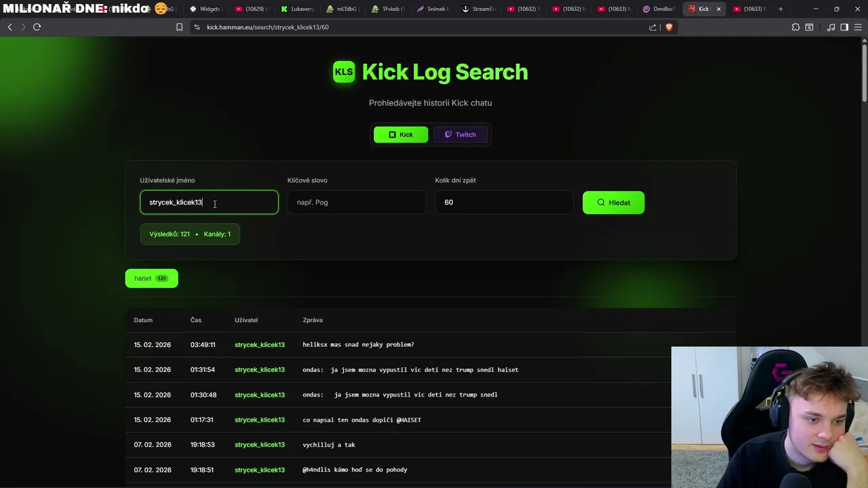Focus the Klíčové slovo input field
Screen dimensions: 868x488
point(357,202)
